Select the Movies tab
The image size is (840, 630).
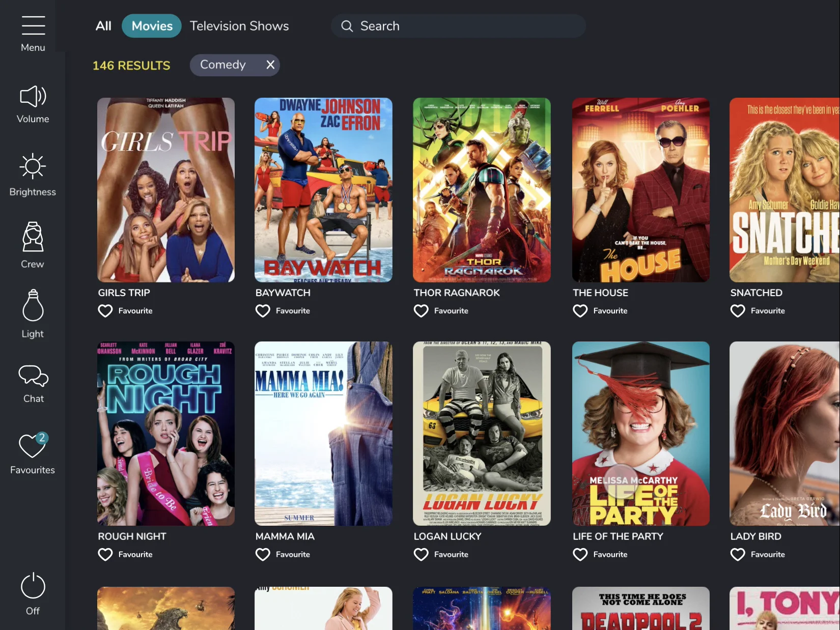tap(152, 26)
